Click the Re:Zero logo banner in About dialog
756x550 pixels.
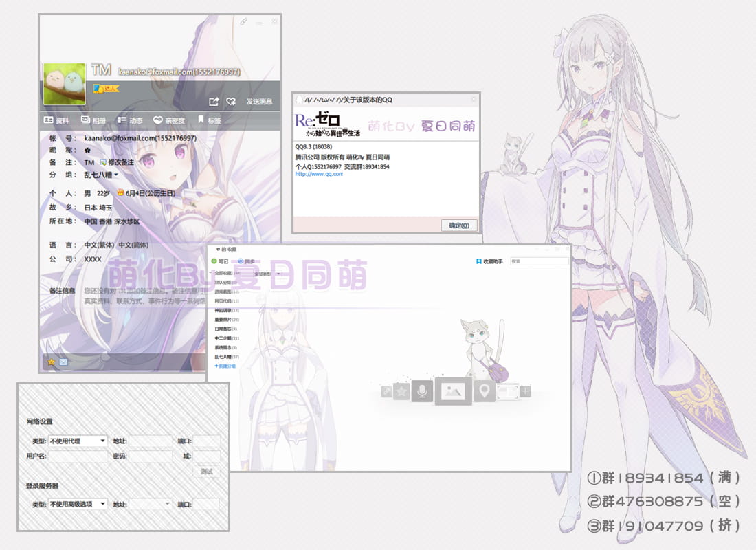pos(327,124)
